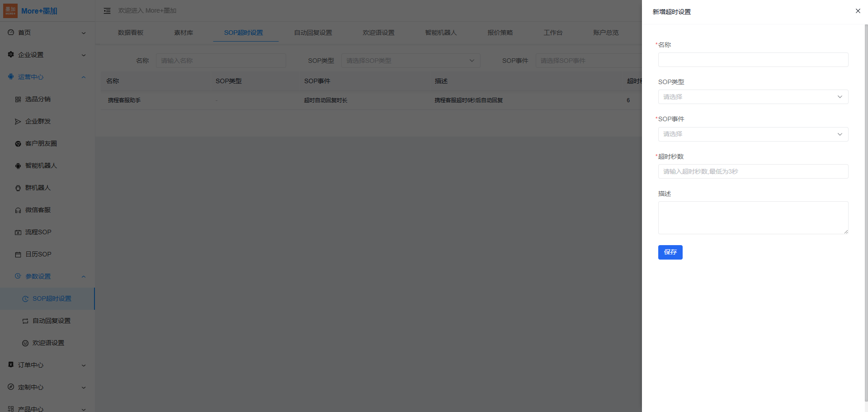Focus the 超时秒数 input field
The image size is (868, 412).
pos(753,171)
